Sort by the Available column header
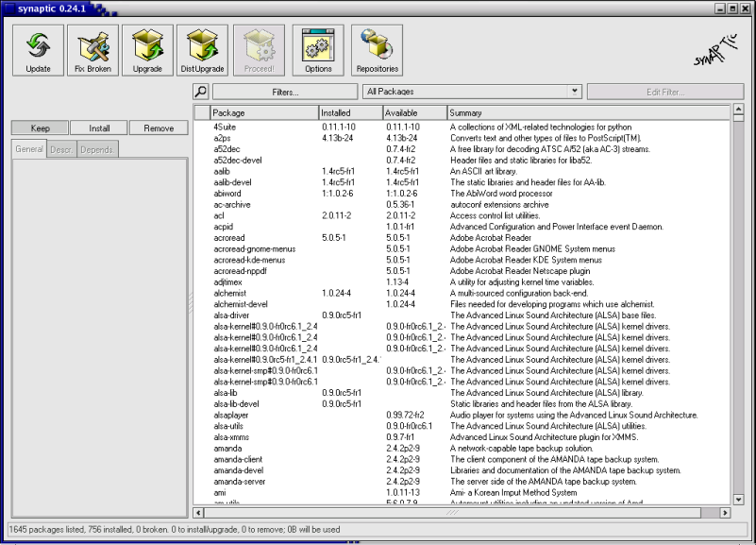Screen dimensions: 756x545 [414, 112]
